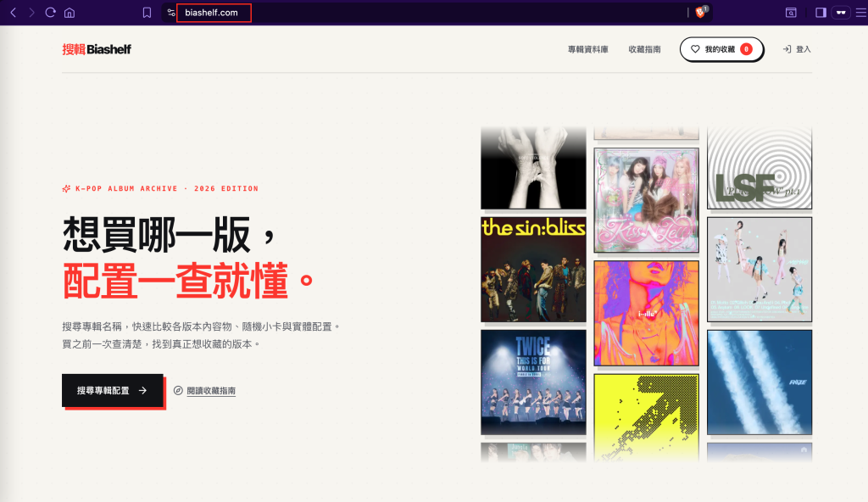Click the headline 想買哪一版，
868x502 pixels.
tap(169, 234)
